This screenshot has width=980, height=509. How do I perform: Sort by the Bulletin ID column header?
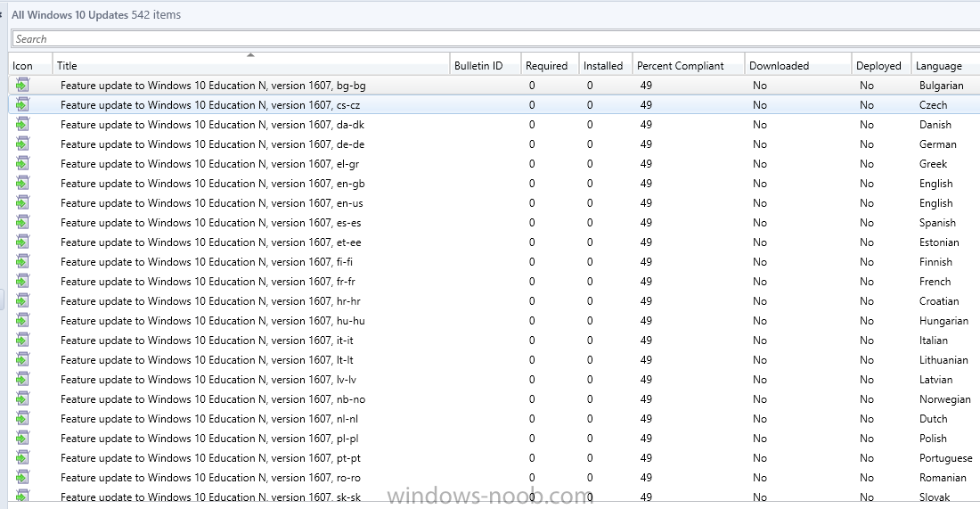(x=485, y=65)
